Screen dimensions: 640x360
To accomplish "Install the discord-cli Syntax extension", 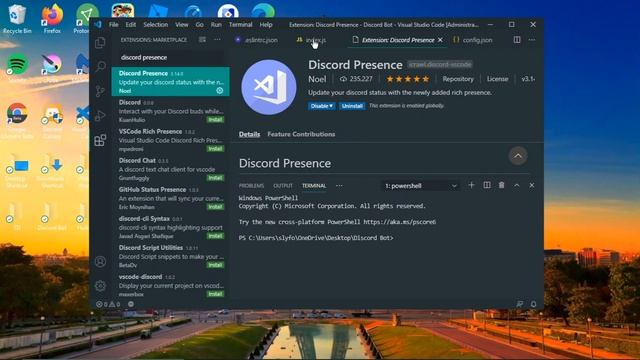I will pyautogui.click(x=215, y=236).
